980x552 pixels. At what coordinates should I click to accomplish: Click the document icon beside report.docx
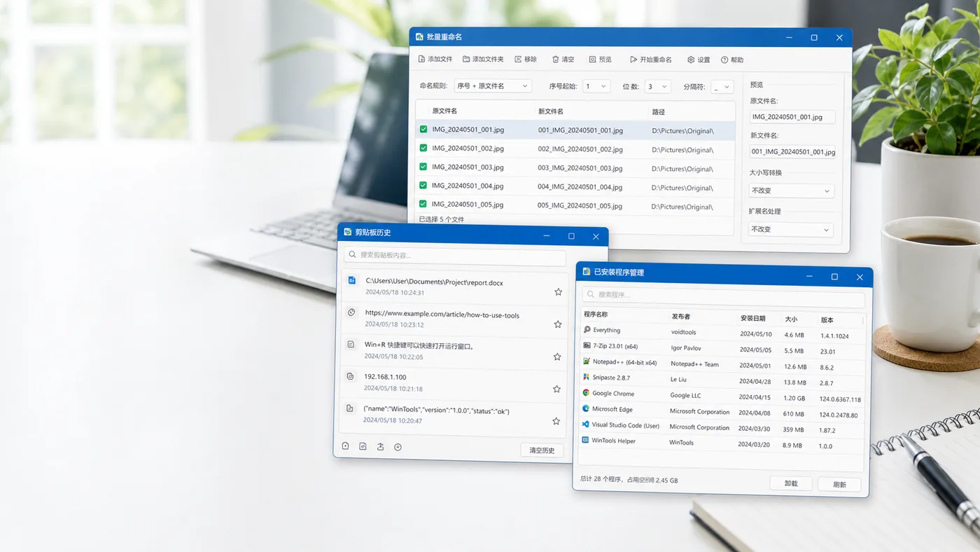[x=352, y=280]
